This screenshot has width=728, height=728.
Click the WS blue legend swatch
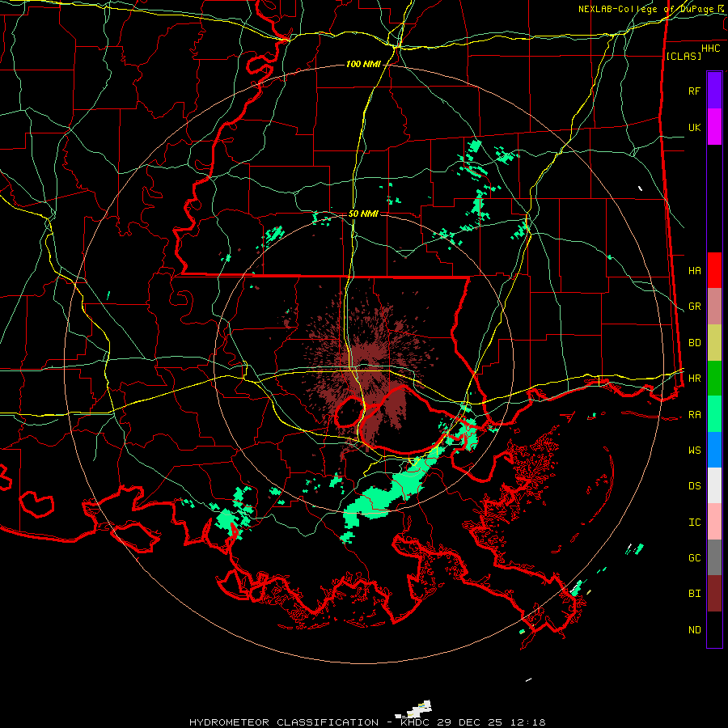[714, 450]
